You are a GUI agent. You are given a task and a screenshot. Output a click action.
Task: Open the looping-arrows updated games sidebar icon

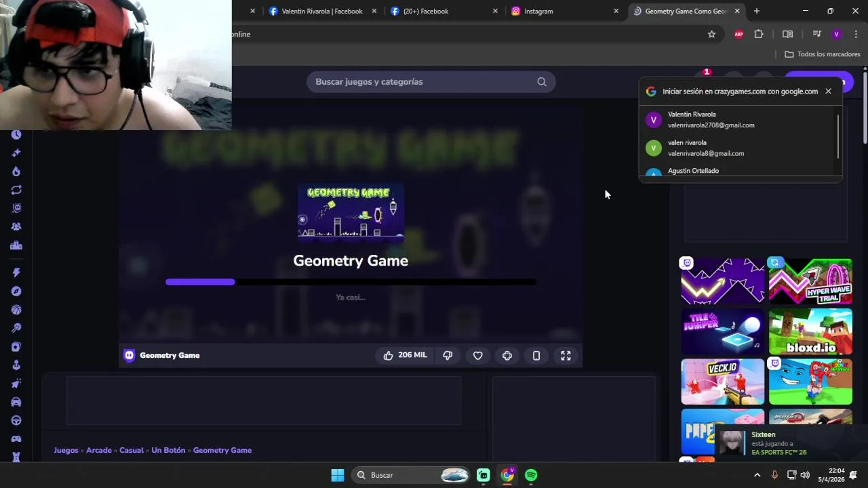16,190
